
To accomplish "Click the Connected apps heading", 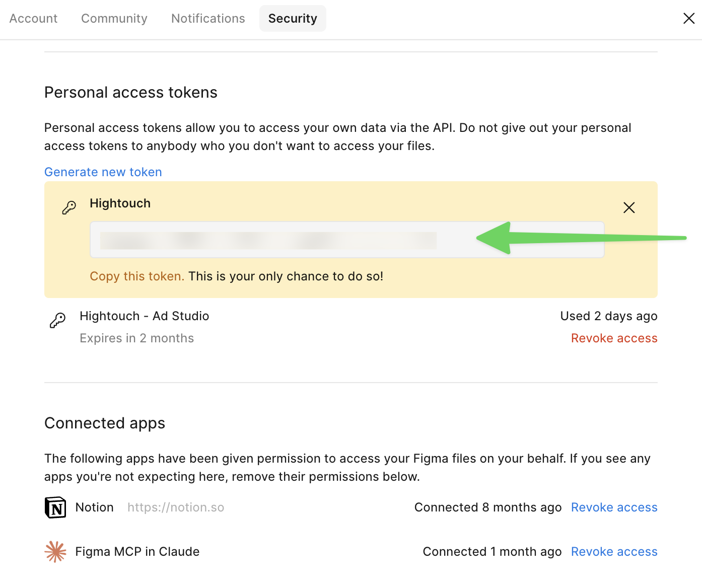I will [105, 423].
